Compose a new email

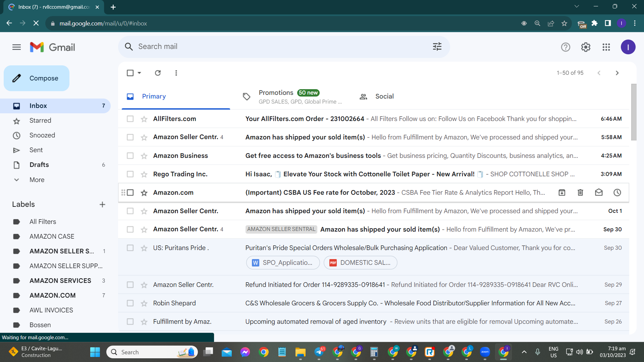coord(37,78)
